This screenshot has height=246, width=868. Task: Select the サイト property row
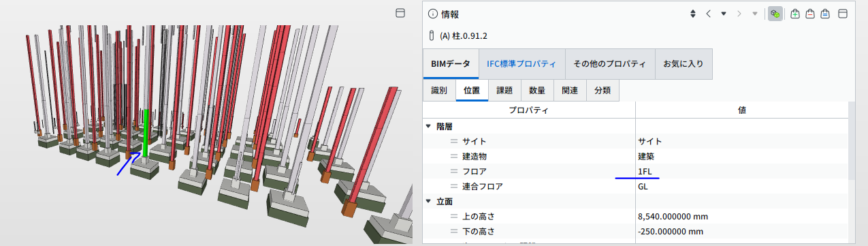(635, 141)
